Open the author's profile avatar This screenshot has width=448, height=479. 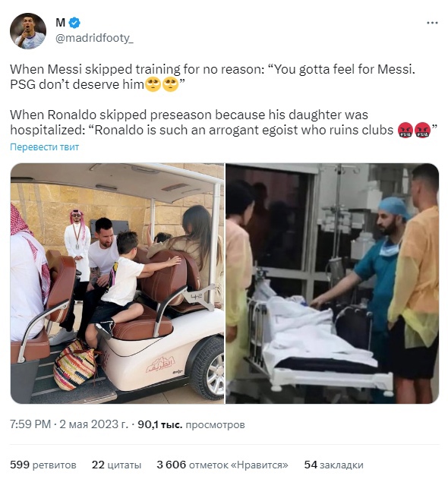click(x=28, y=31)
